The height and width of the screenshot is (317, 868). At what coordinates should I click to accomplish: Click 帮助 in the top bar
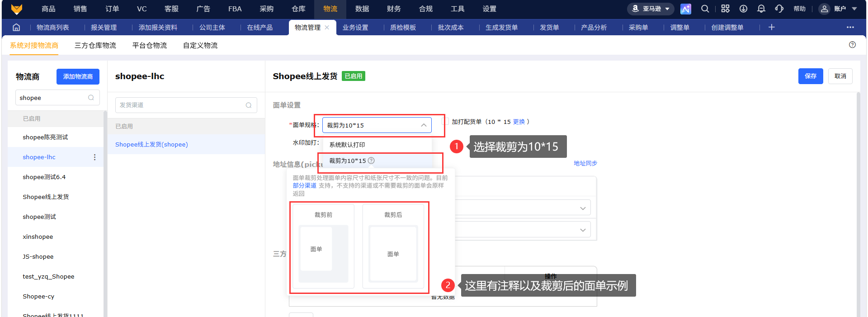tap(799, 9)
